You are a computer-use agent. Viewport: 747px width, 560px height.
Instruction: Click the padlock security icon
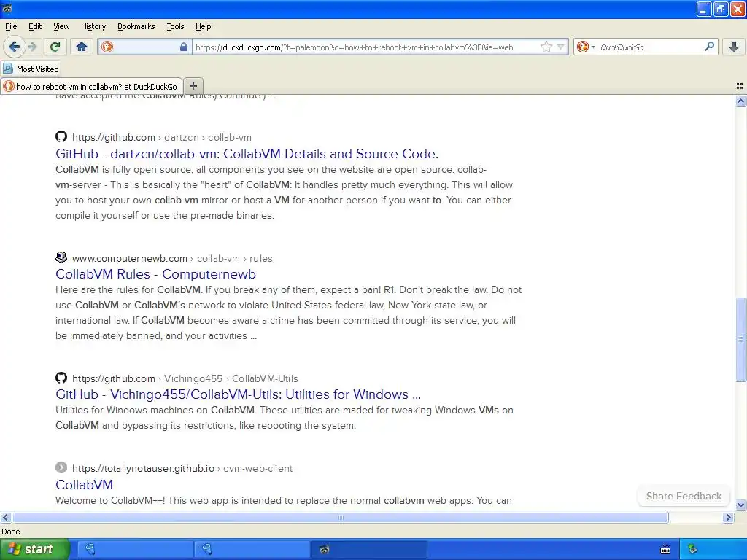[x=183, y=47]
